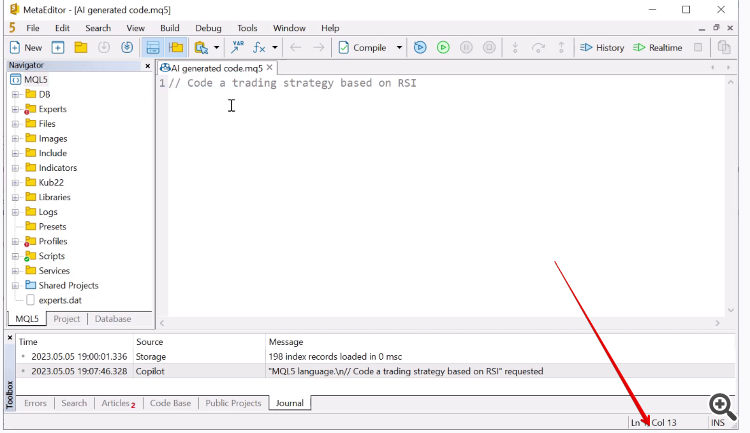This screenshot has height=433, width=750.
Task: Click the code line with the RSI comment
Action: pyautogui.click(x=293, y=83)
